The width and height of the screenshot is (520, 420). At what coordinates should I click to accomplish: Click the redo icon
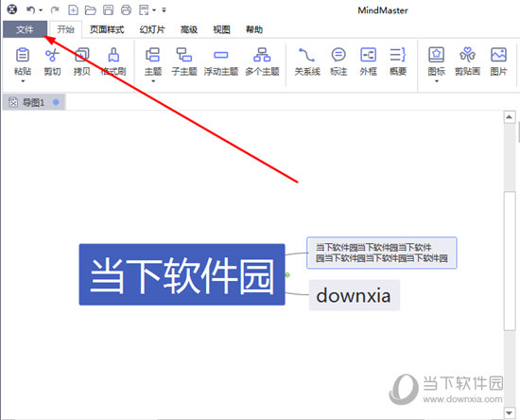tap(55, 10)
